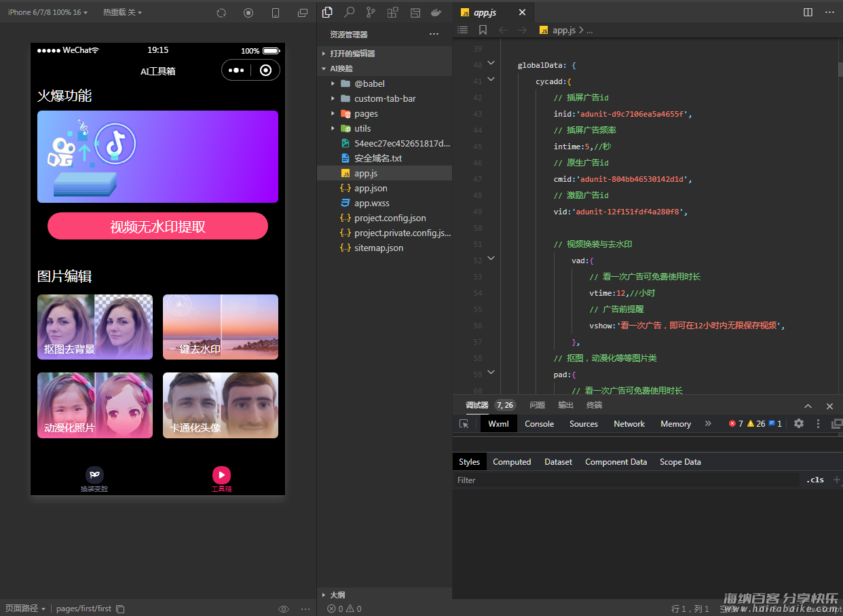This screenshot has width=843, height=616.
Task: Open explorer more actions ellipsis
Action: [x=434, y=34]
